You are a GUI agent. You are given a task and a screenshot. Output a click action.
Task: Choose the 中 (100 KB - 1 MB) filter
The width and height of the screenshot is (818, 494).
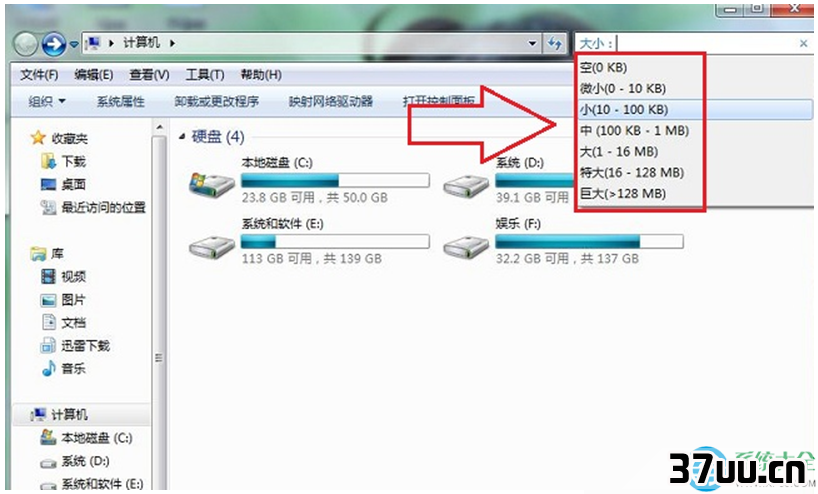click(634, 130)
